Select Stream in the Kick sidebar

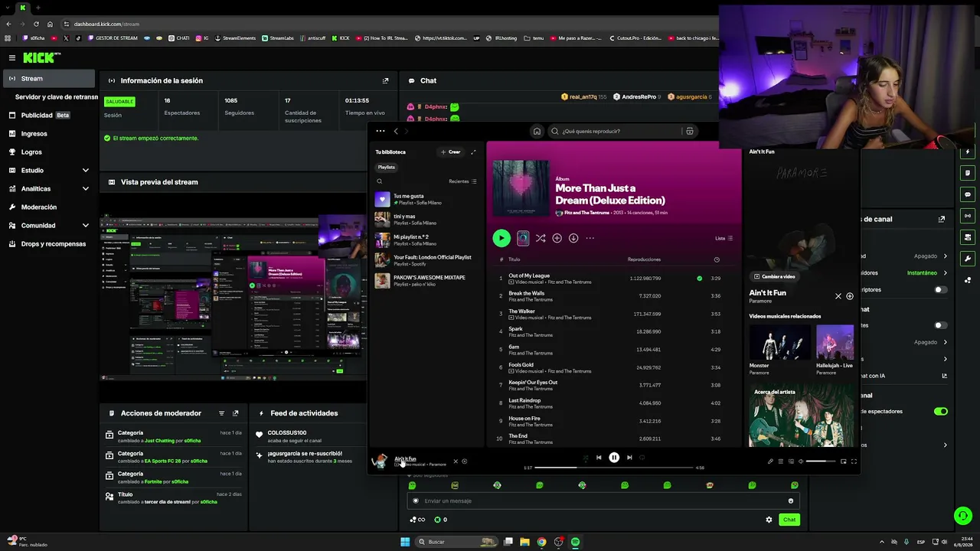(49, 79)
